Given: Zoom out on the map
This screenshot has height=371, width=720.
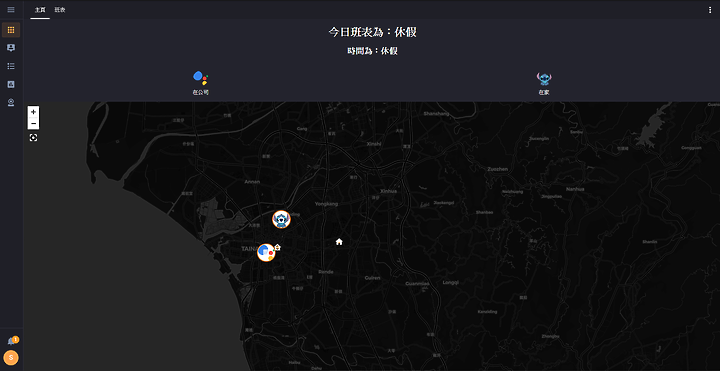Looking at the screenshot, I should (34, 124).
